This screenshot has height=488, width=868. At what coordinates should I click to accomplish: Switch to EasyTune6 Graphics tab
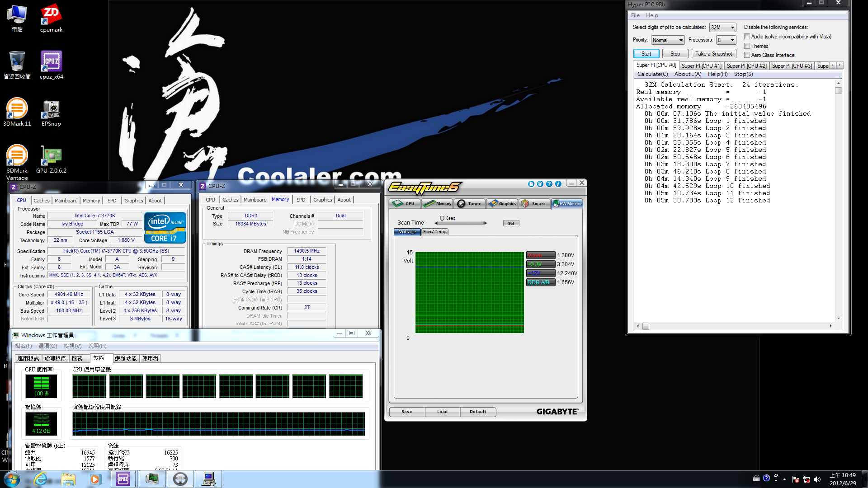(x=502, y=204)
